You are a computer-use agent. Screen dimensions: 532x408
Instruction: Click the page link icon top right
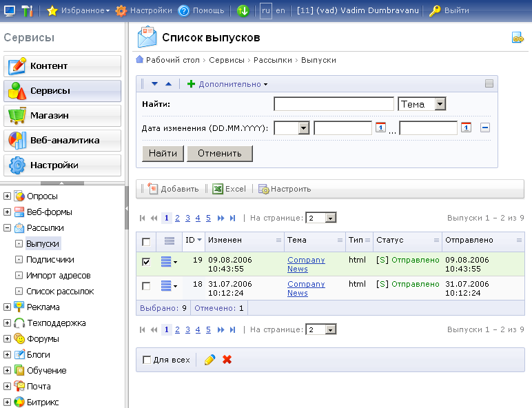coord(517,38)
